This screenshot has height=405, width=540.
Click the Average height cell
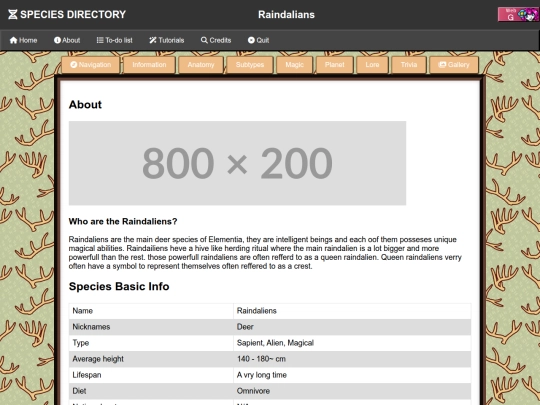click(151, 359)
